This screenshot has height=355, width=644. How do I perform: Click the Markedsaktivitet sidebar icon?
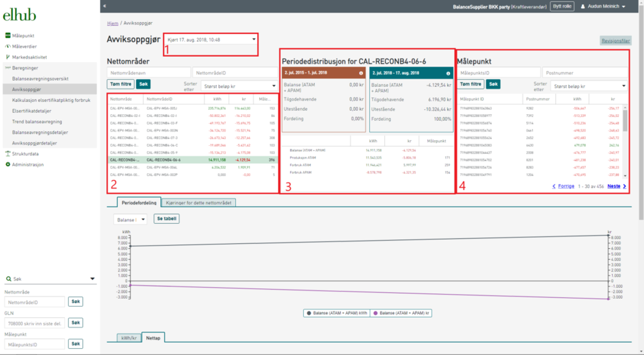click(x=8, y=57)
